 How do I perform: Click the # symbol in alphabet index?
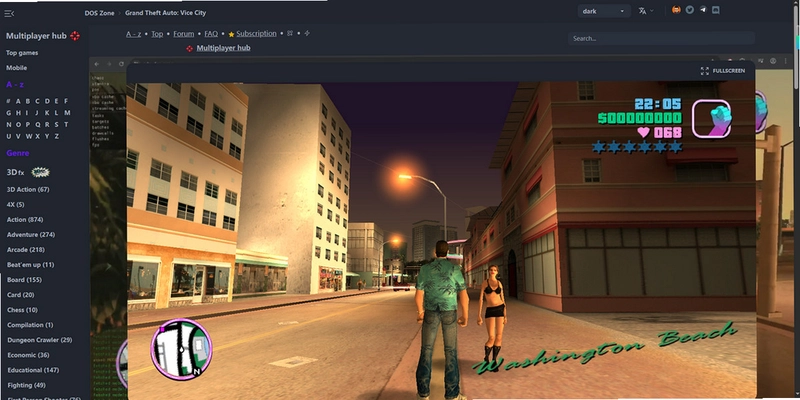point(8,101)
